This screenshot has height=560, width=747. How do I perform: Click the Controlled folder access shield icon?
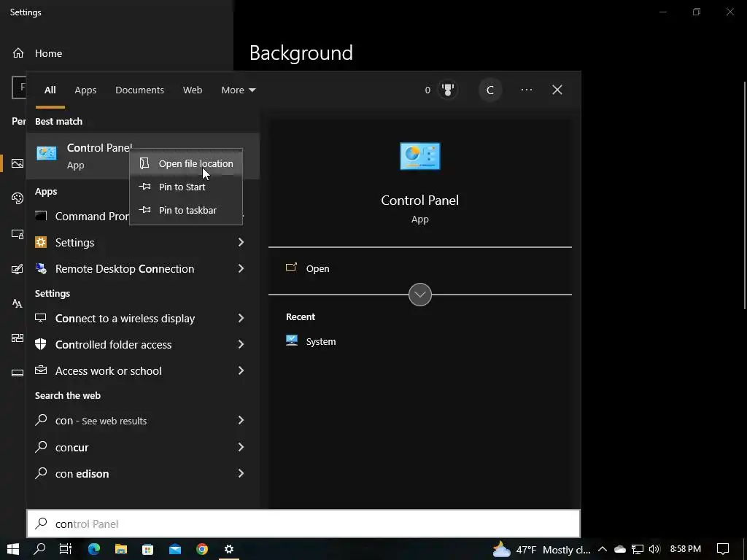point(41,344)
